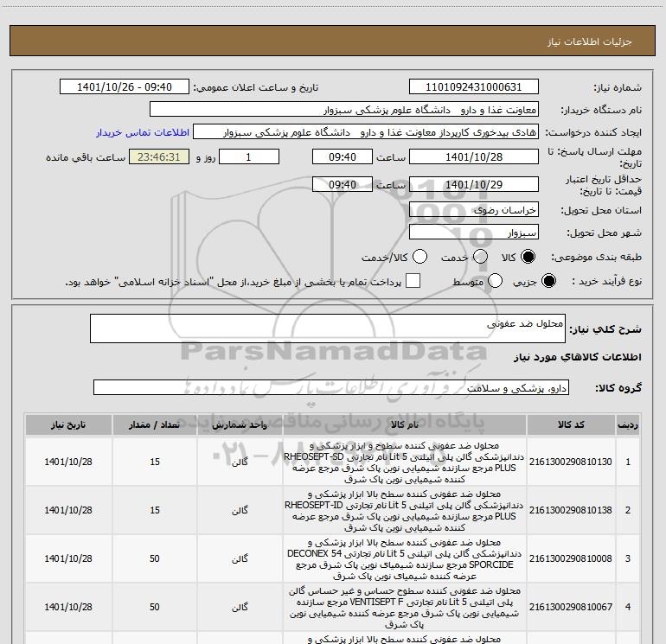666x644 pixels.
Task: Click the response deadline time 09:40 field
Action: click(x=343, y=156)
